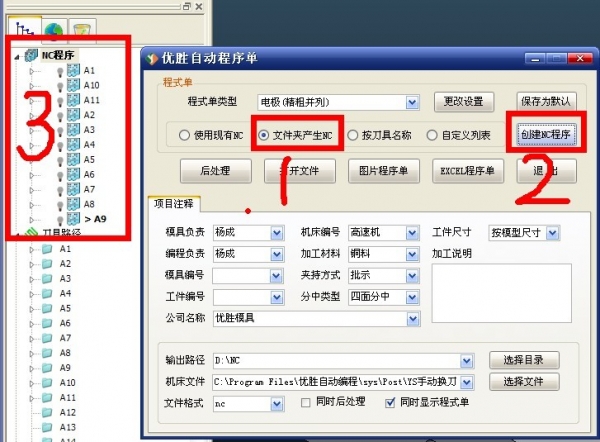Click the A10 NC program icon
Viewport: 600px width, 442px height.
click(x=73, y=85)
